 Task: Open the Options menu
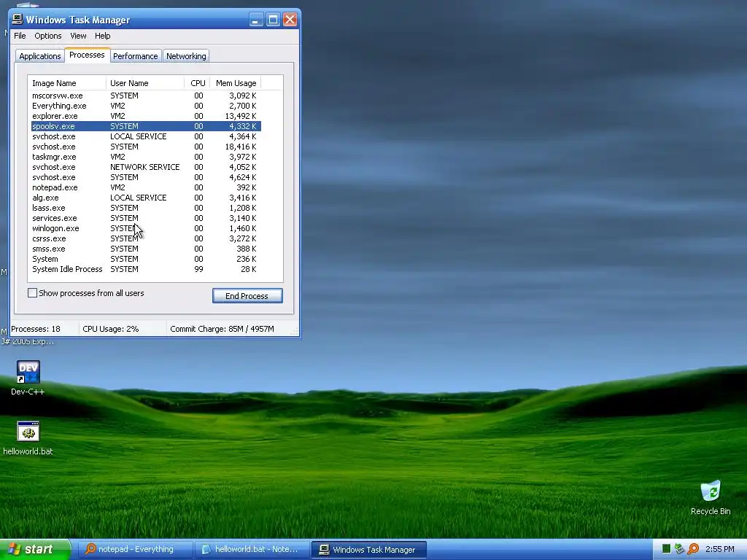[47, 36]
